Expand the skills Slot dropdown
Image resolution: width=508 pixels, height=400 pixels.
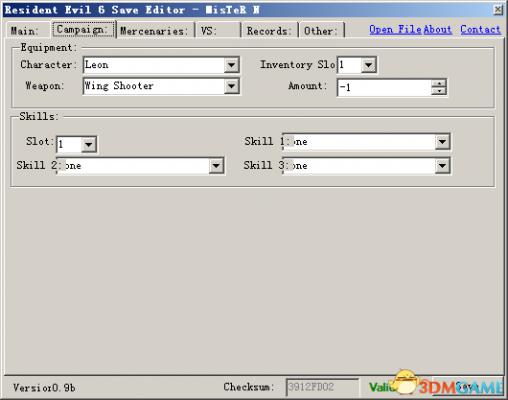click(x=89, y=144)
